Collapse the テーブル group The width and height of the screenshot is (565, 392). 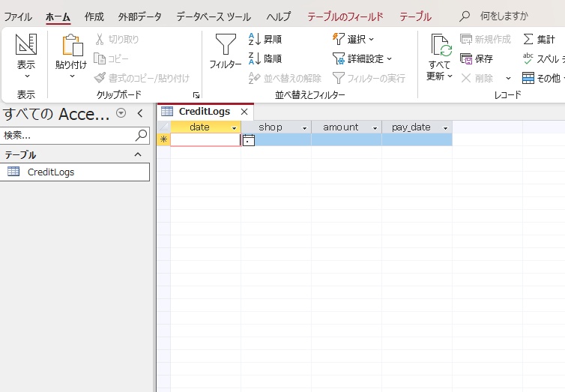pos(138,154)
